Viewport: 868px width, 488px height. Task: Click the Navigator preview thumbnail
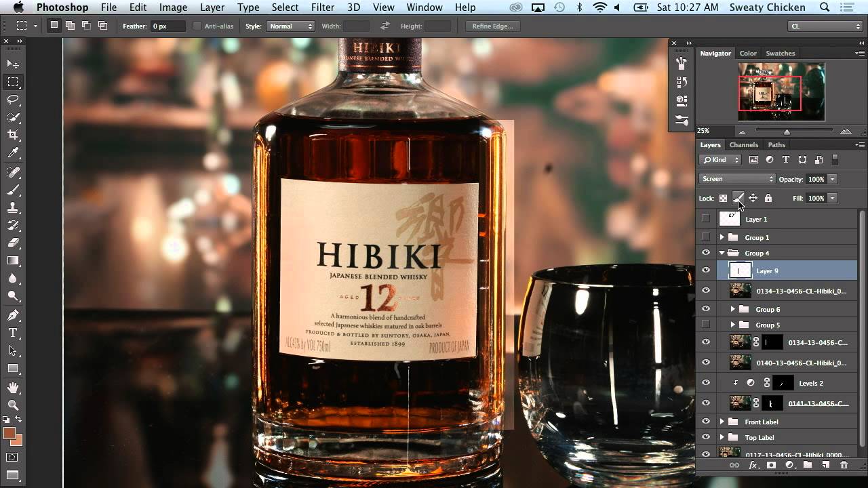click(781, 91)
